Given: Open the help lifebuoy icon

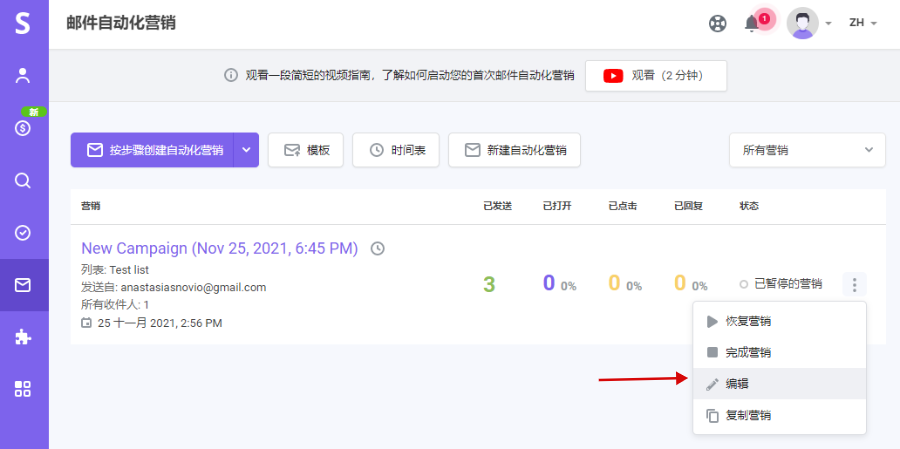Looking at the screenshot, I should [717, 24].
